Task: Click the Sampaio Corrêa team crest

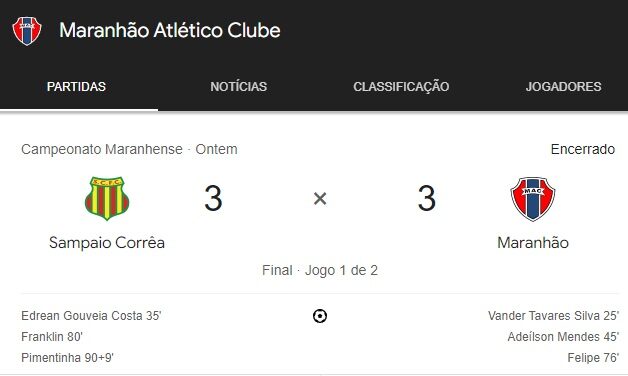Action: tap(107, 198)
